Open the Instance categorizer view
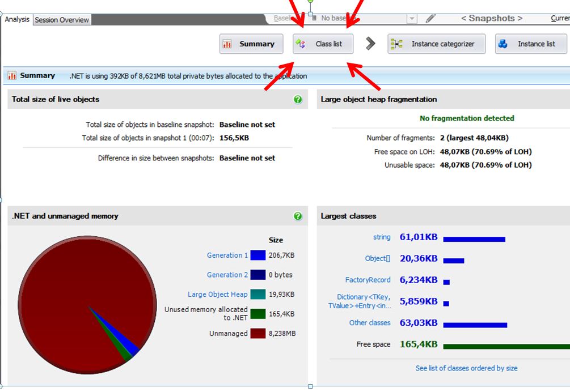 436,44
